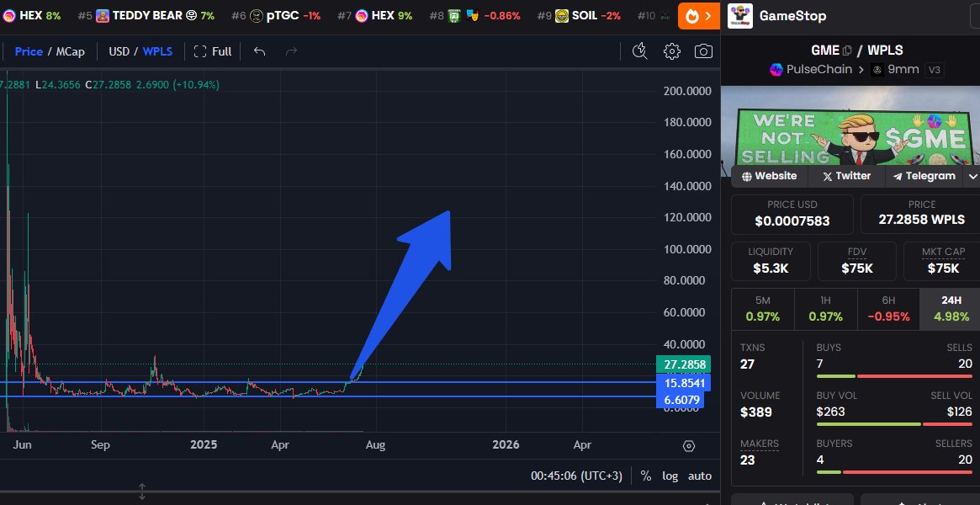Open the quick search lightning icon

point(639,51)
